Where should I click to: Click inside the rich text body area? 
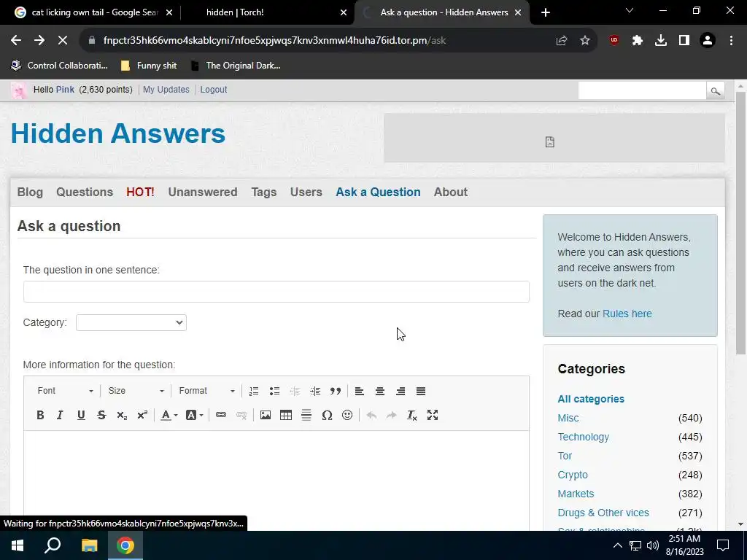(x=276, y=480)
